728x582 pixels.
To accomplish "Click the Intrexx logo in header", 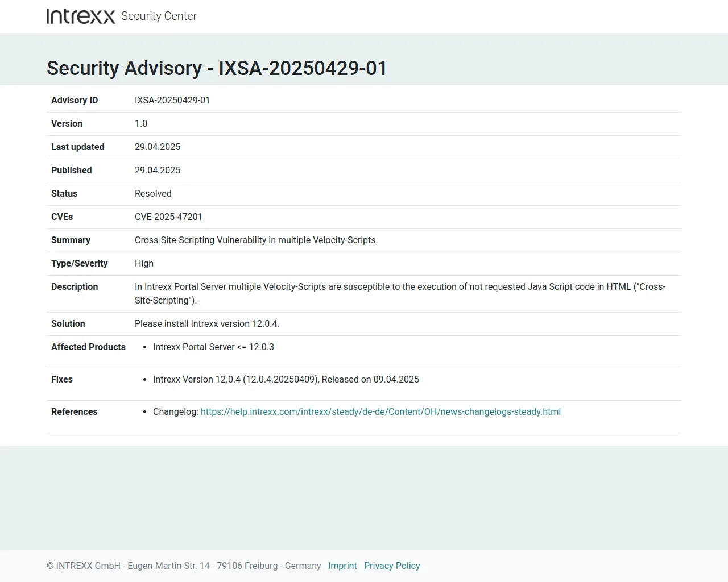I will tap(81, 16).
